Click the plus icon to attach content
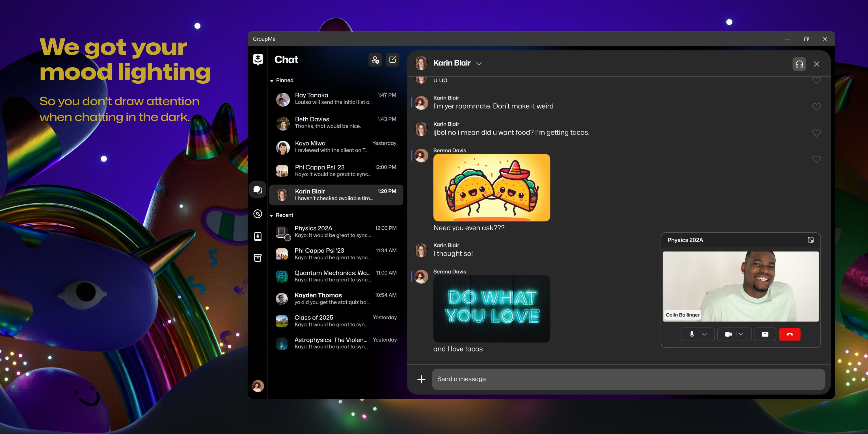 [421, 379]
